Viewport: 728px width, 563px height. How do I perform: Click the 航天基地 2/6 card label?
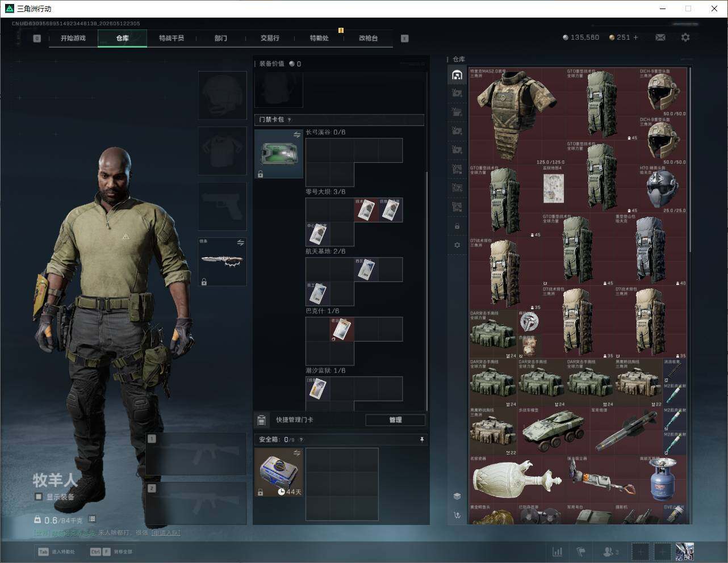[x=325, y=251]
